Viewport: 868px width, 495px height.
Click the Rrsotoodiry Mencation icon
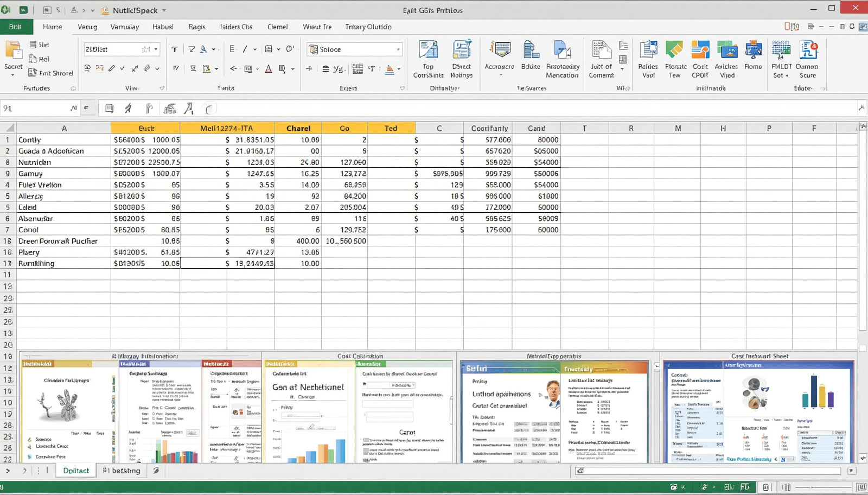click(562, 50)
